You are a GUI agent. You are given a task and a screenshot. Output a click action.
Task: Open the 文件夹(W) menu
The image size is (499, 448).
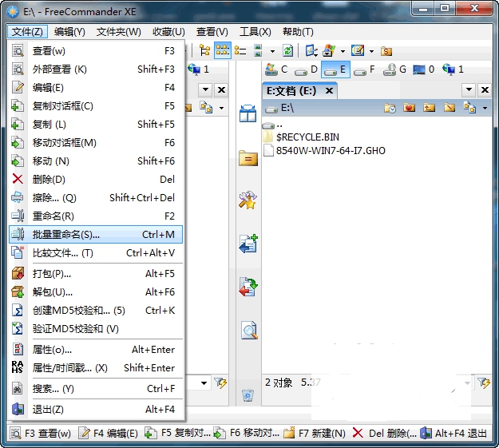[118, 31]
